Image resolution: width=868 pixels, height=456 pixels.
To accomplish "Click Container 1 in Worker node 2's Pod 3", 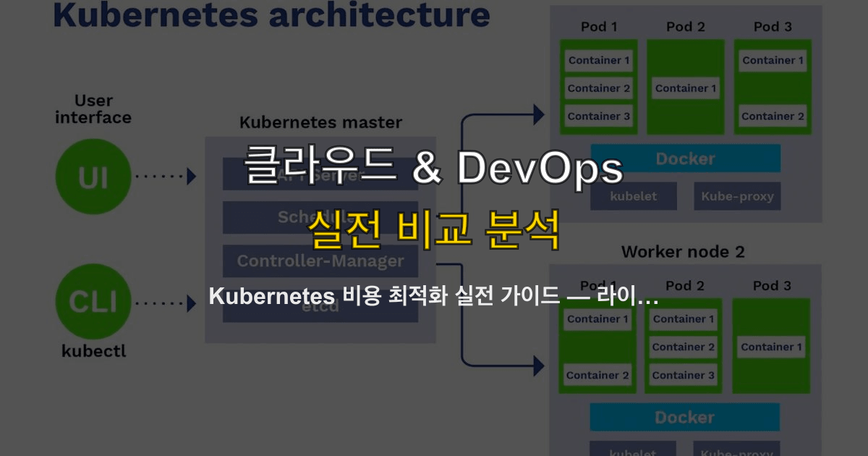I will pyautogui.click(x=771, y=347).
